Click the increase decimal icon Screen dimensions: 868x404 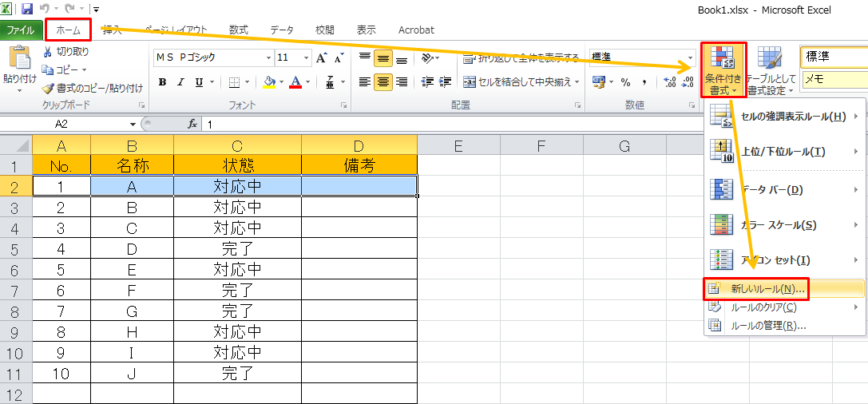pyautogui.click(x=670, y=82)
